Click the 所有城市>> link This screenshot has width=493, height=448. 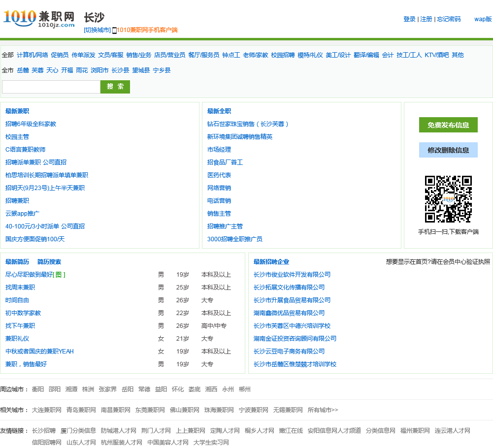pyautogui.click(x=323, y=410)
